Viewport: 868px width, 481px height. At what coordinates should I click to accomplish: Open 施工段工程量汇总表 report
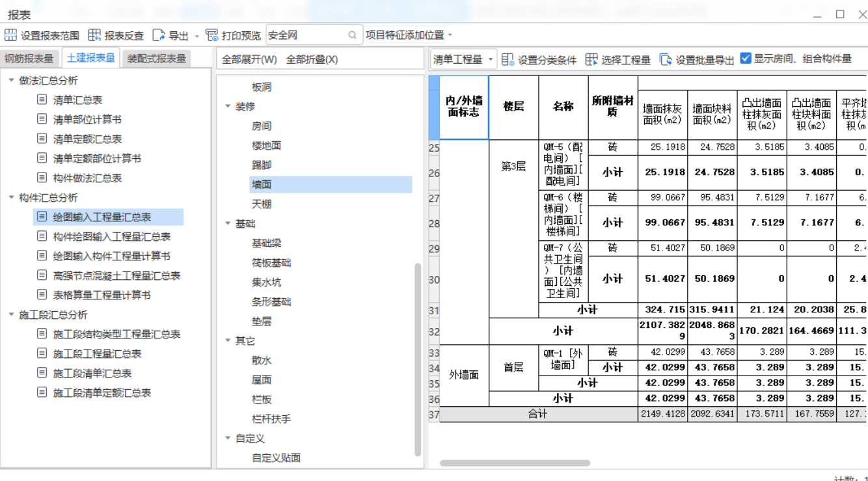97,353
